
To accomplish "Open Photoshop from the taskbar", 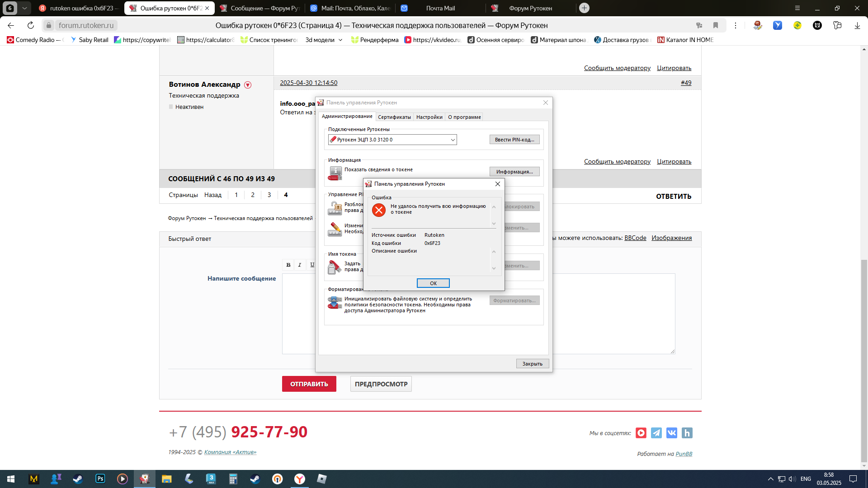I will (x=100, y=479).
